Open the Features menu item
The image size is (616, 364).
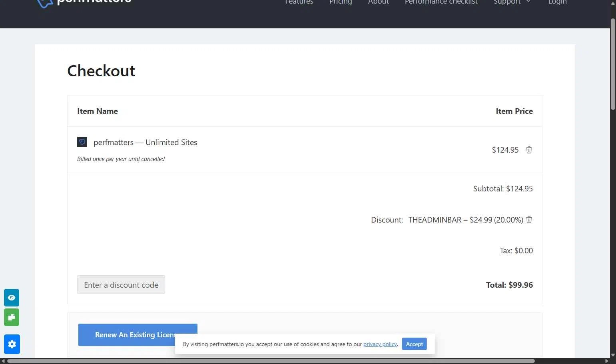pyautogui.click(x=299, y=2)
